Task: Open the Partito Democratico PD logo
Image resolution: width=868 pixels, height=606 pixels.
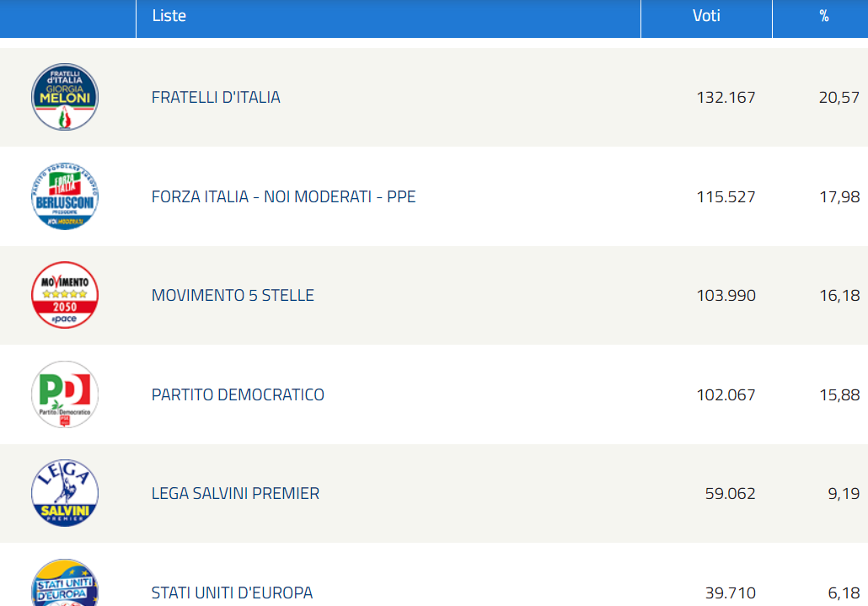Action: point(65,394)
